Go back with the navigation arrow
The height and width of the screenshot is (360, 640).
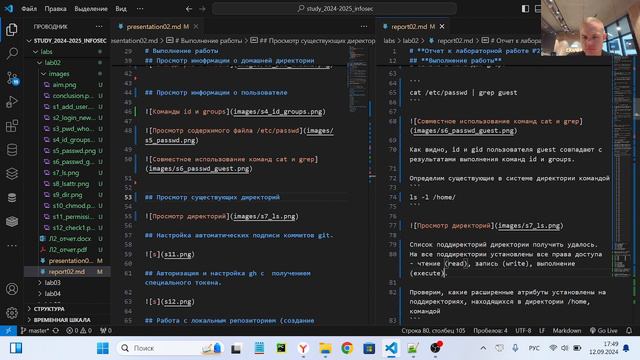point(189,9)
